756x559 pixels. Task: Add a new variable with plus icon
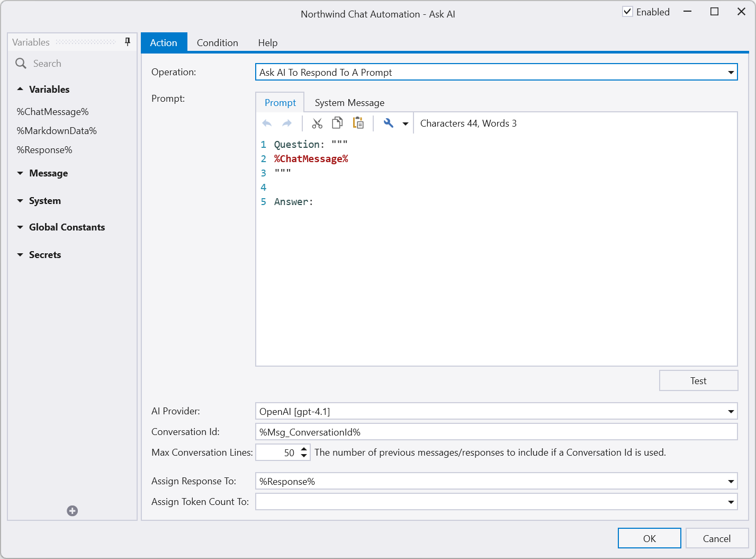(73, 511)
